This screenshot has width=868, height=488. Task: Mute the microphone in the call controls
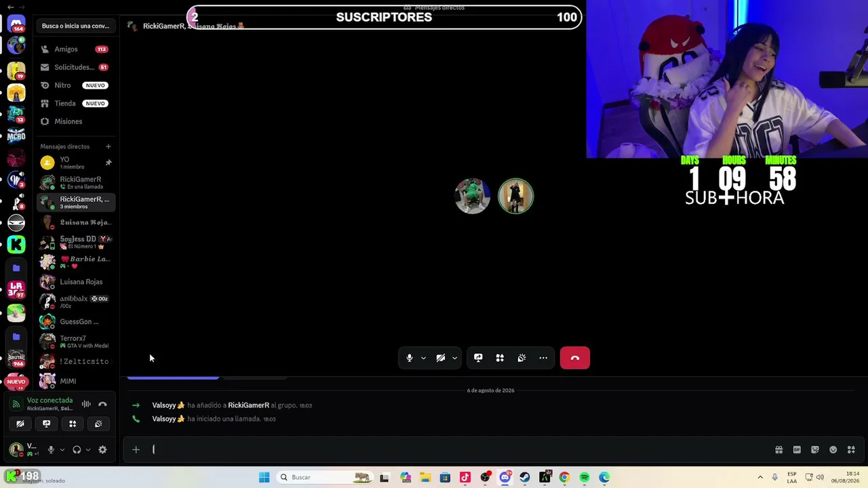409,358
